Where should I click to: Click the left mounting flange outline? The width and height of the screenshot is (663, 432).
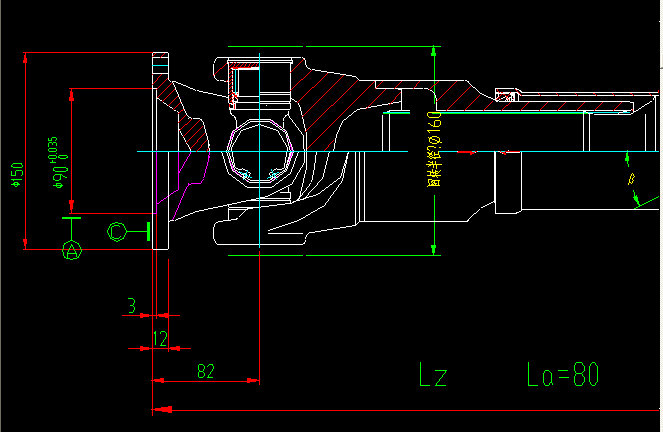click(x=158, y=150)
